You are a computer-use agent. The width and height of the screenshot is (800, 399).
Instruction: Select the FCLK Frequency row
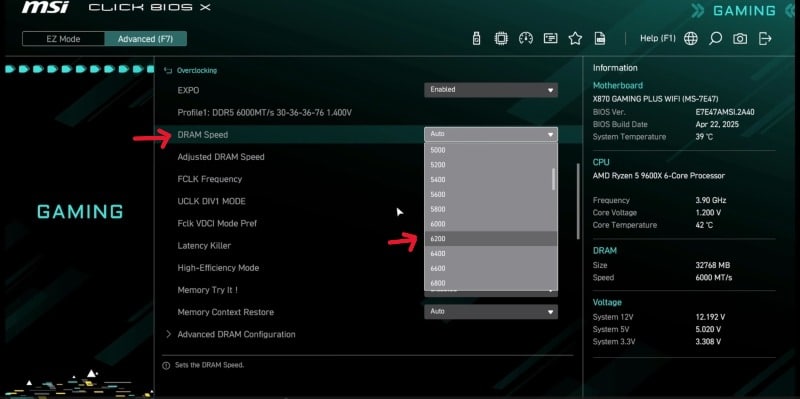pyautogui.click(x=210, y=179)
